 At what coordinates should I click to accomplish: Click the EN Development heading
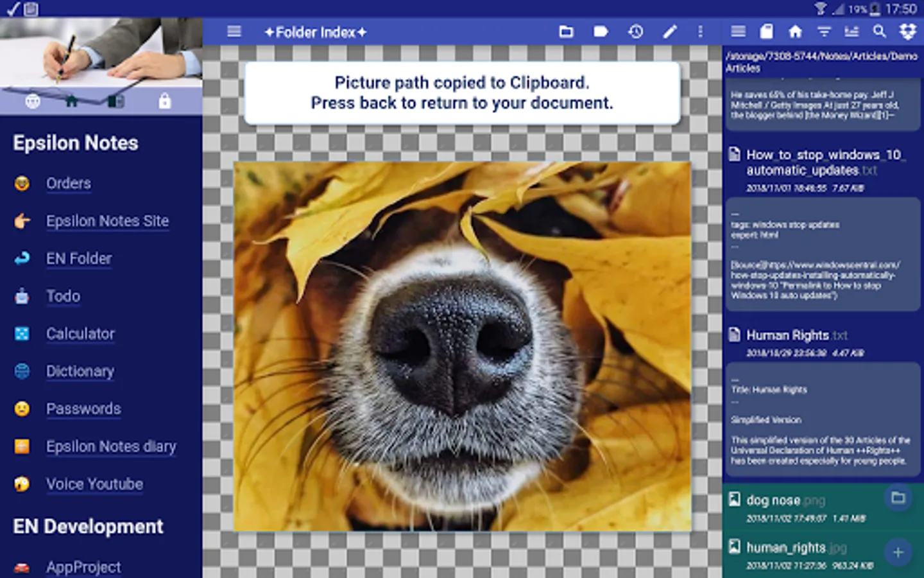pos(89,527)
